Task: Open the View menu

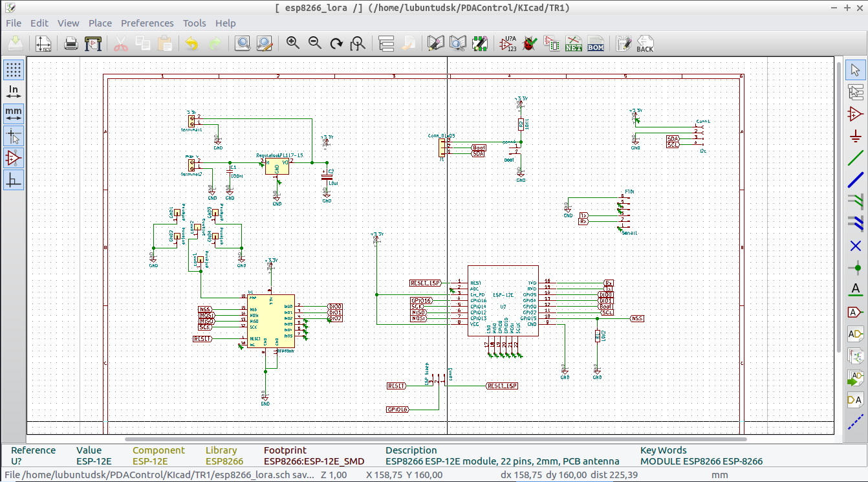Action: click(x=69, y=23)
